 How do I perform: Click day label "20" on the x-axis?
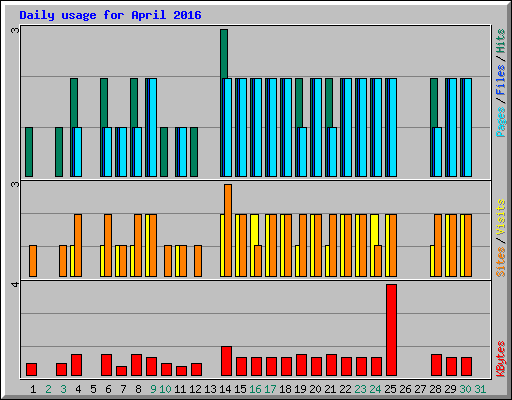pyautogui.click(x=315, y=389)
